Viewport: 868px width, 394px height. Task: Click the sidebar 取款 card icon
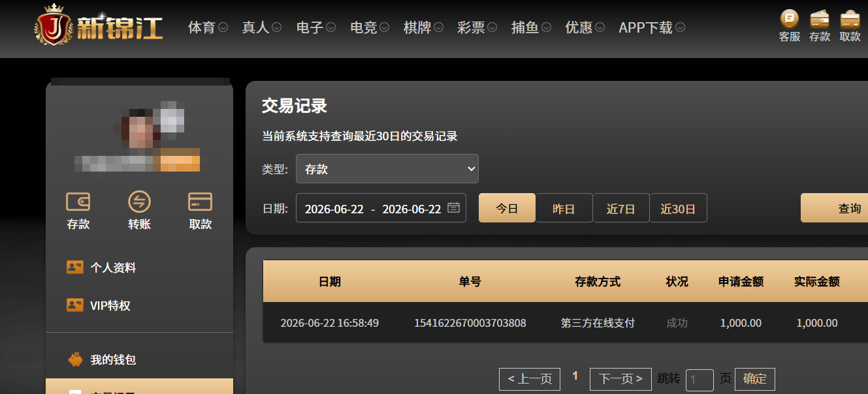click(x=200, y=202)
